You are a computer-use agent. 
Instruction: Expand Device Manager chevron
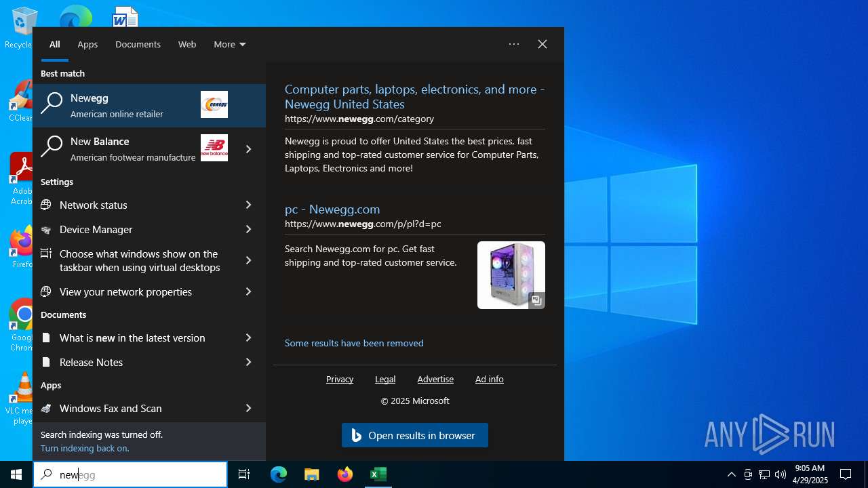click(249, 229)
